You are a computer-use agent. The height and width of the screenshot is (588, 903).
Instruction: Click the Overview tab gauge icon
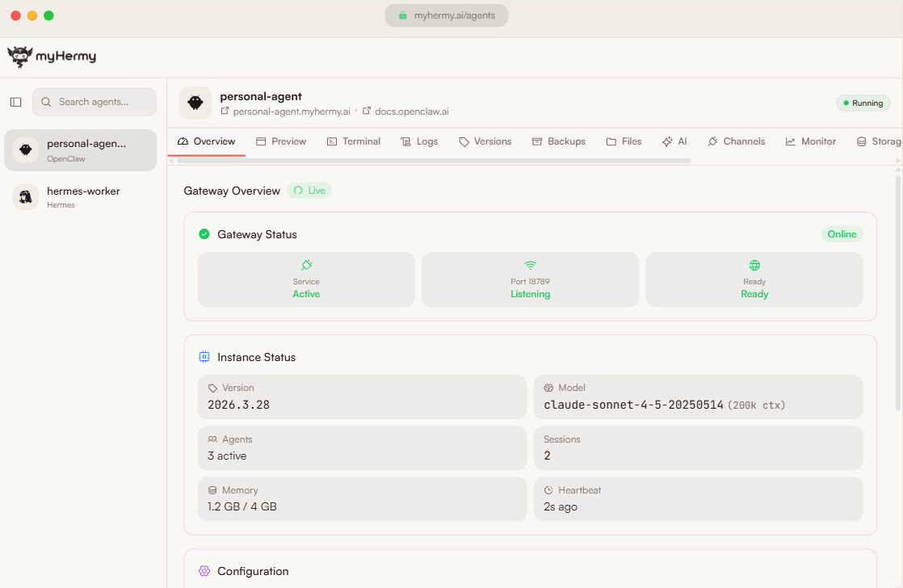(x=183, y=141)
